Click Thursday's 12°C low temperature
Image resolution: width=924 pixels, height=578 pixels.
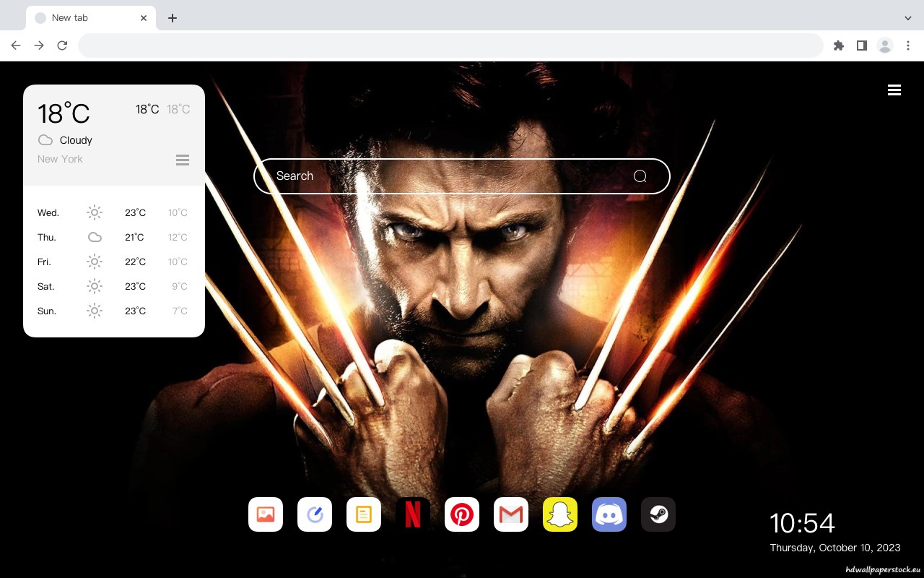(x=178, y=237)
